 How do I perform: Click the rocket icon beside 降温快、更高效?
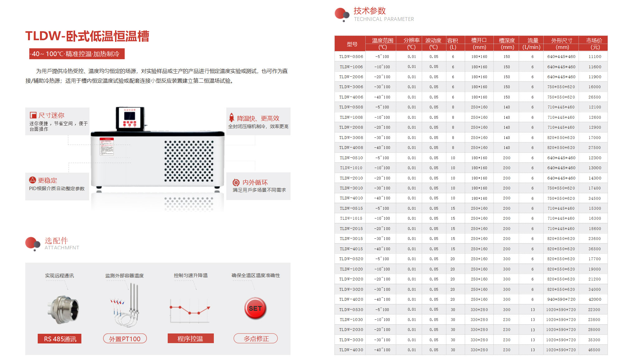click(232, 117)
